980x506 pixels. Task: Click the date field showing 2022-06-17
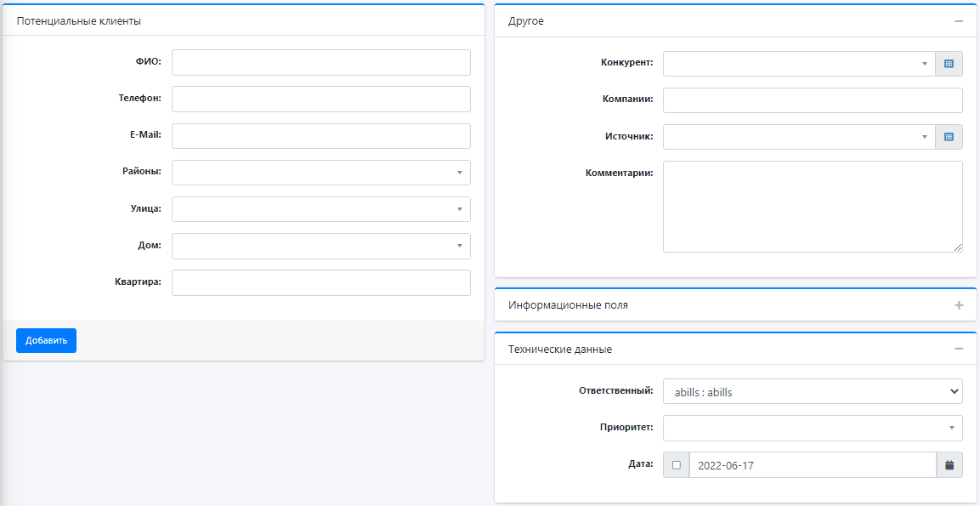click(x=813, y=465)
